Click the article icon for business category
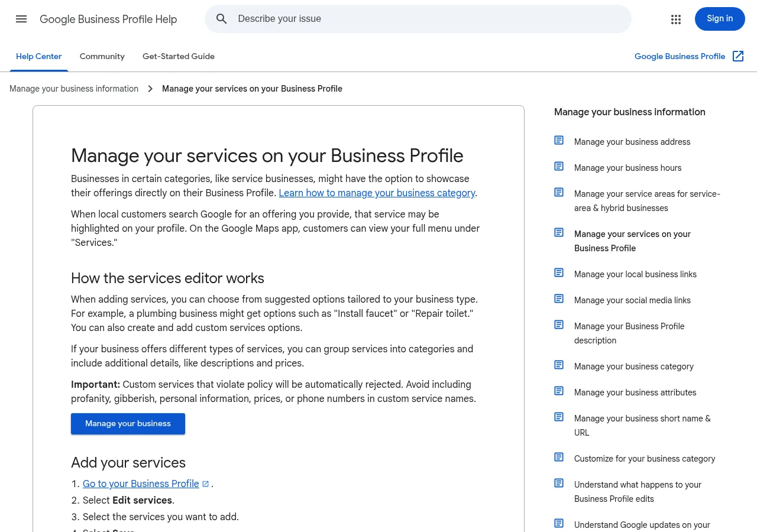This screenshot has height=532, width=757. (x=559, y=365)
